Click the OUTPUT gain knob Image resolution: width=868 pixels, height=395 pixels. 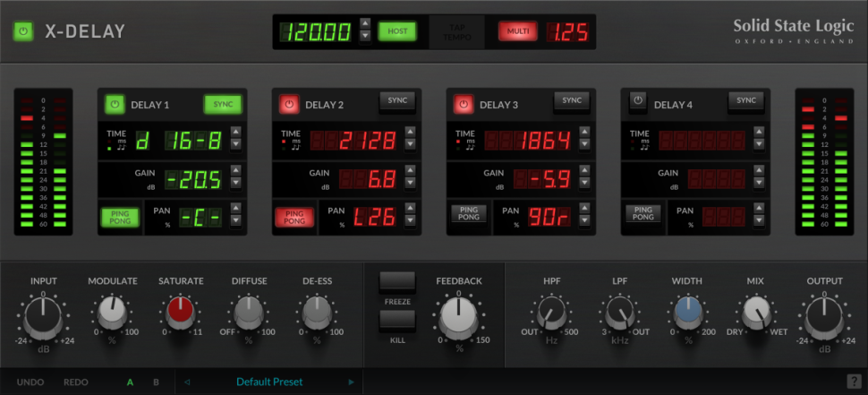(824, 319)
